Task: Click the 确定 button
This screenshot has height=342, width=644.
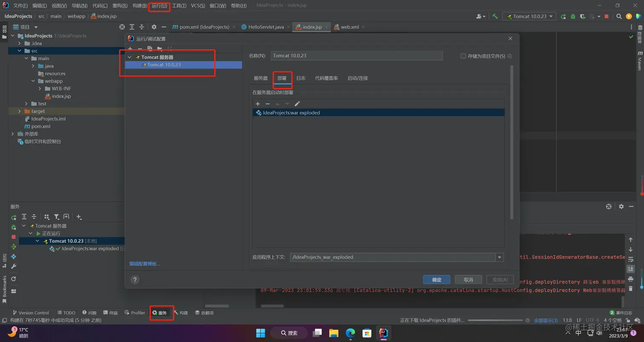Action: [x=437, y=280]
